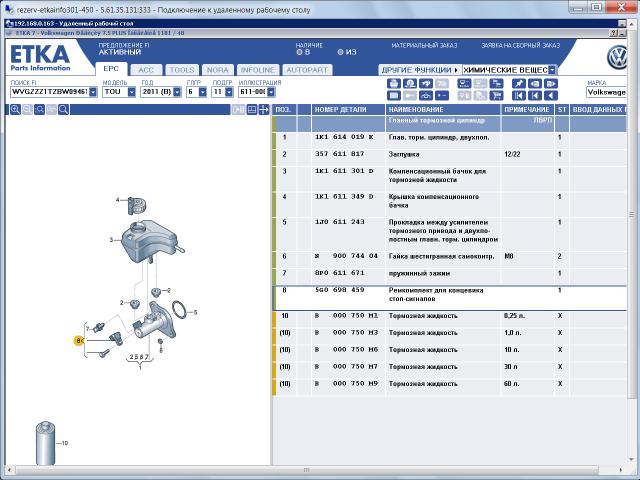Click the plain magnifier fit icon
This screenshot has width=640, height=480.
pyautogui.click(x=64, y=109)
